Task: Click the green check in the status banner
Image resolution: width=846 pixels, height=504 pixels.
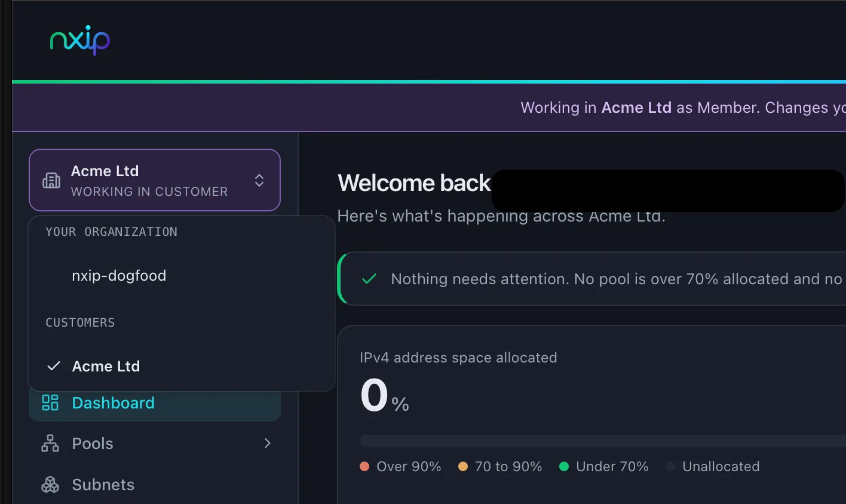Action: click(369, 279)
